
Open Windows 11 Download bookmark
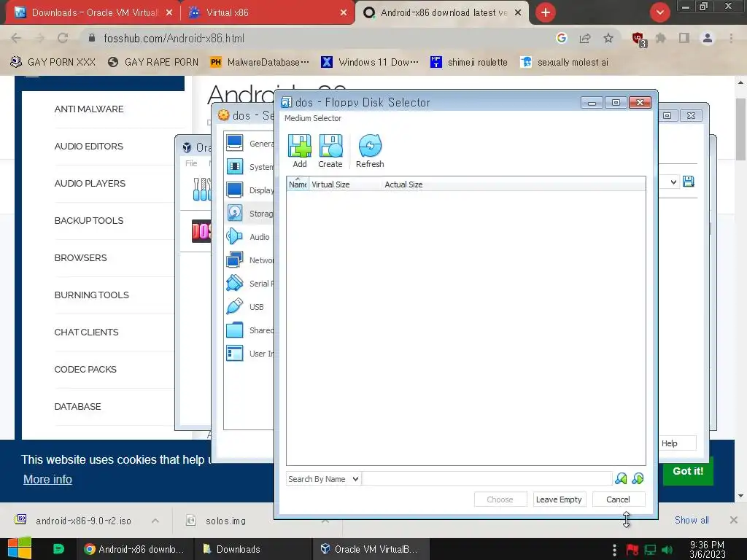point(370,62)
